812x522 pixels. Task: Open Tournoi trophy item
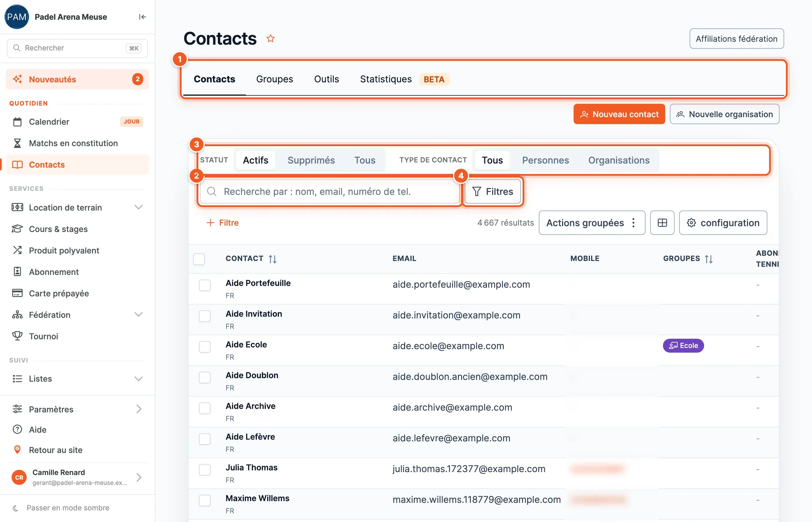click(77, 336)
